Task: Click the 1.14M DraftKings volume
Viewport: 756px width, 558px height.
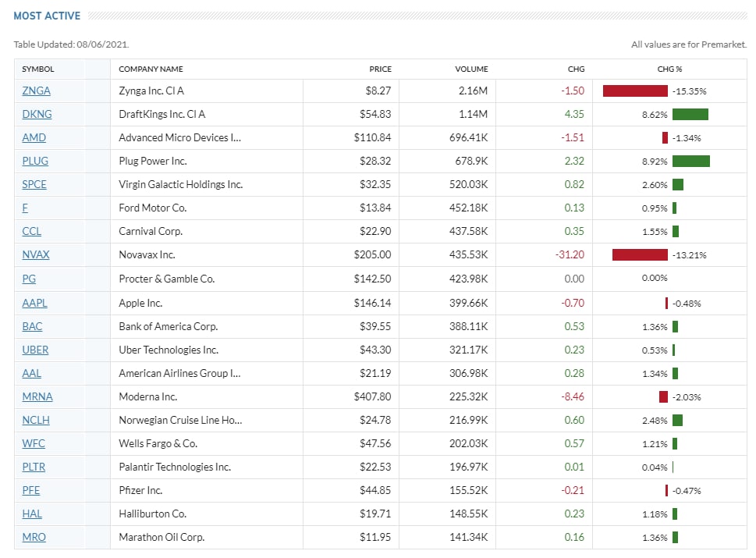Action: click(x=474, y=114)
